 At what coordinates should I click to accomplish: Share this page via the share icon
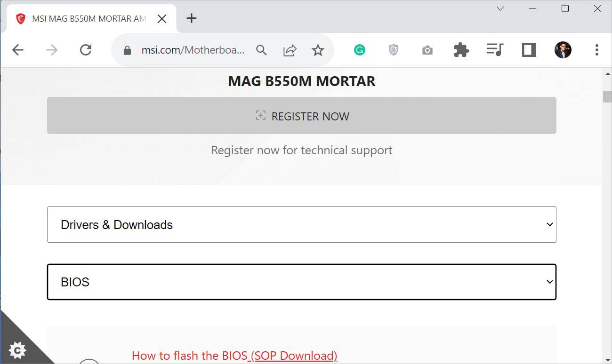(290, 50)
